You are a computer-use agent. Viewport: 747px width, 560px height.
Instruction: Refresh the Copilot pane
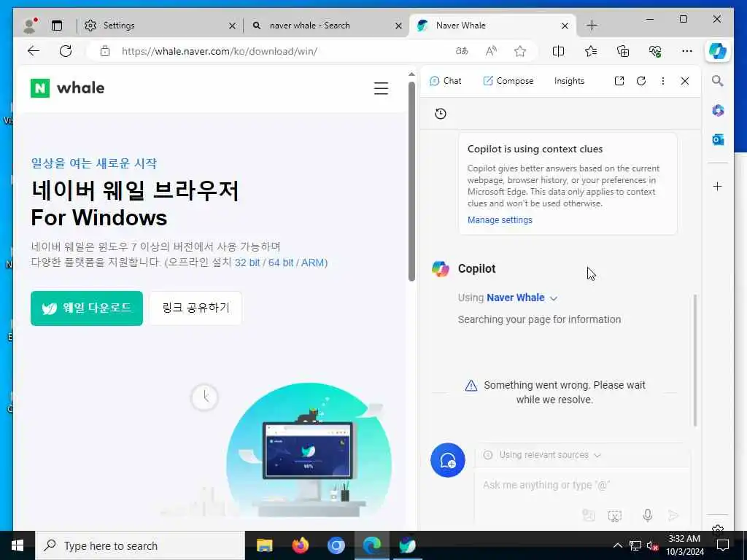pos(641,81)
